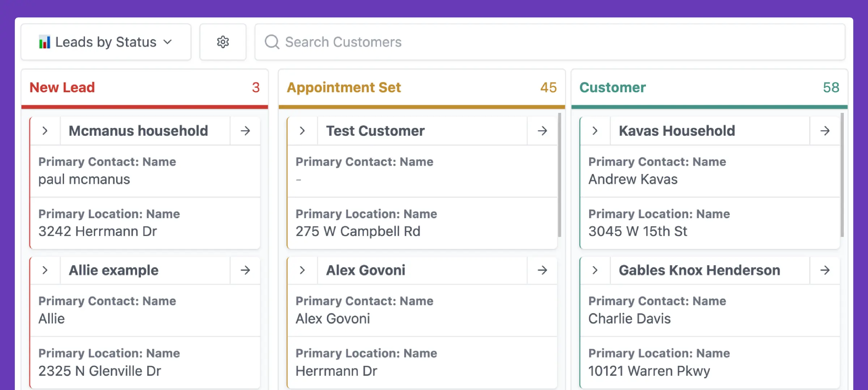Select the New Lead column header
Image resolution: width=868 pixels, height=390 pixels.
(62, 87)
